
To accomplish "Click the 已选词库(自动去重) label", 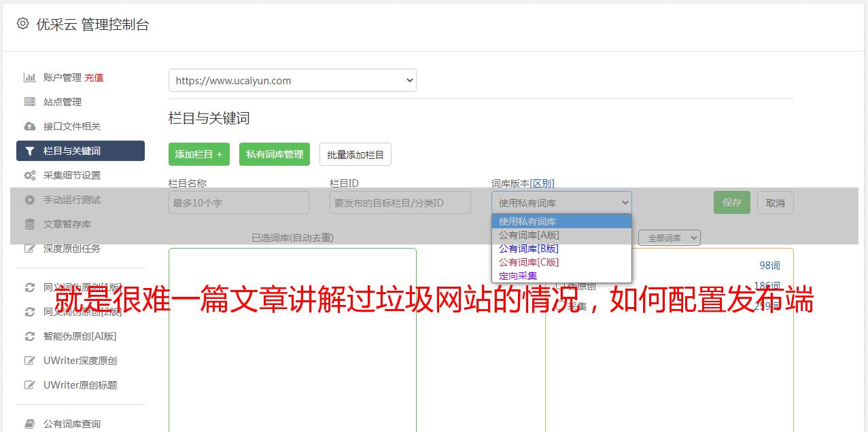I will [x=292, y=238].
